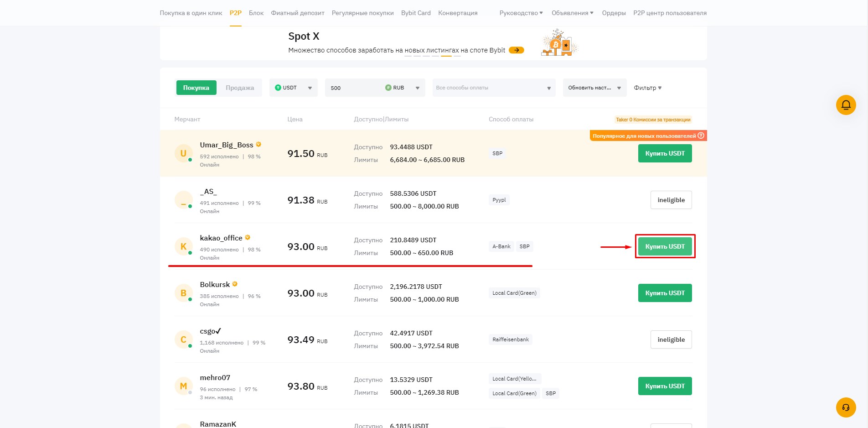Click the Pyypl payment tag

(499, 200)
